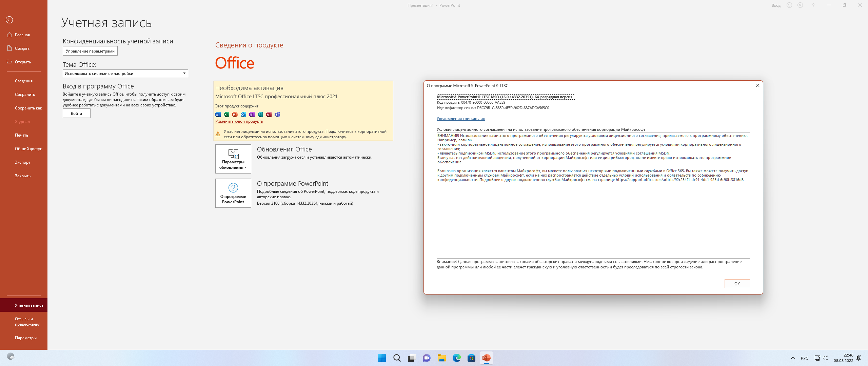The height and width of the screenshot is (366, 868).
Task: Open Help question mark in title bar
Action: pyautogui.click(x=813, y=5)
